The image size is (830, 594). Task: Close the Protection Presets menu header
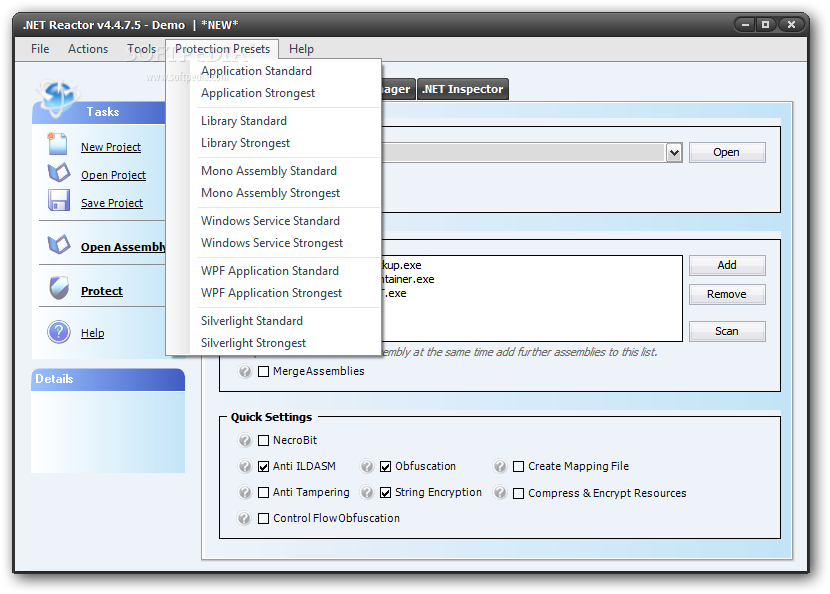[222, 49]
